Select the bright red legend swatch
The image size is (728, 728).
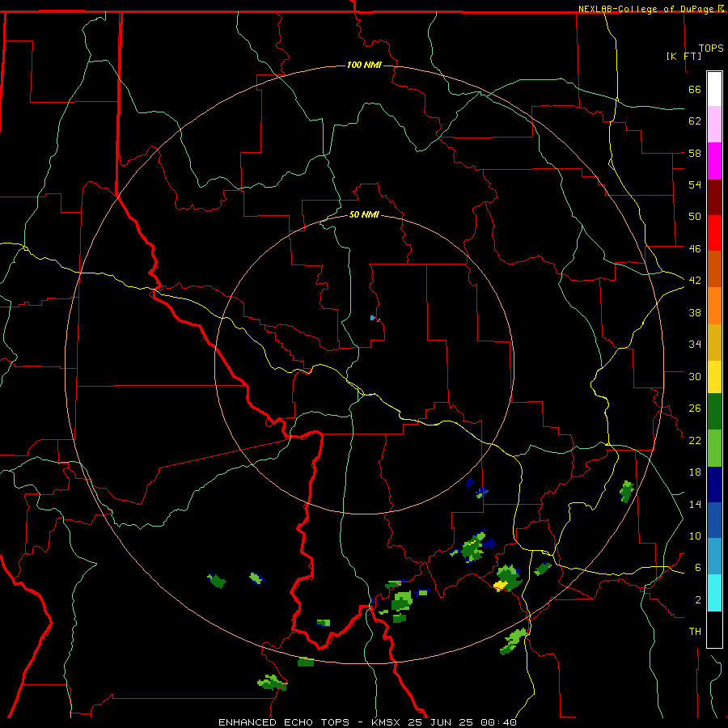pos(714,233)
